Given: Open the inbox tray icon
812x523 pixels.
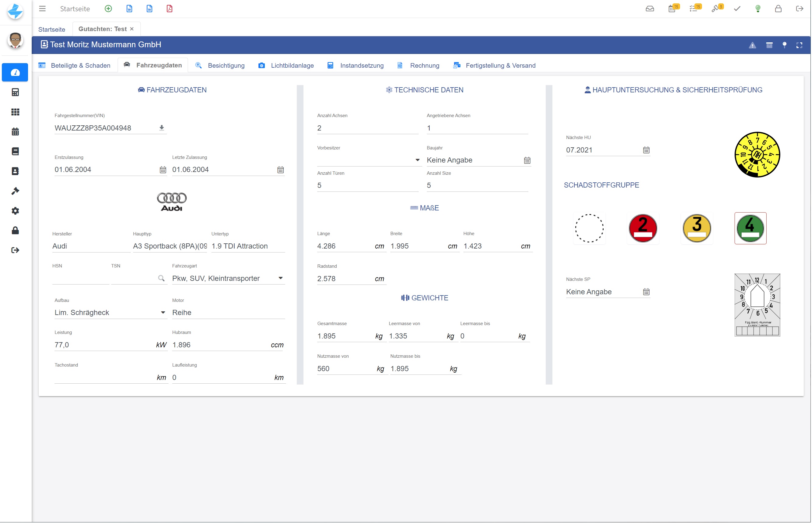Looking at the screenshot, I should point(650,9).
